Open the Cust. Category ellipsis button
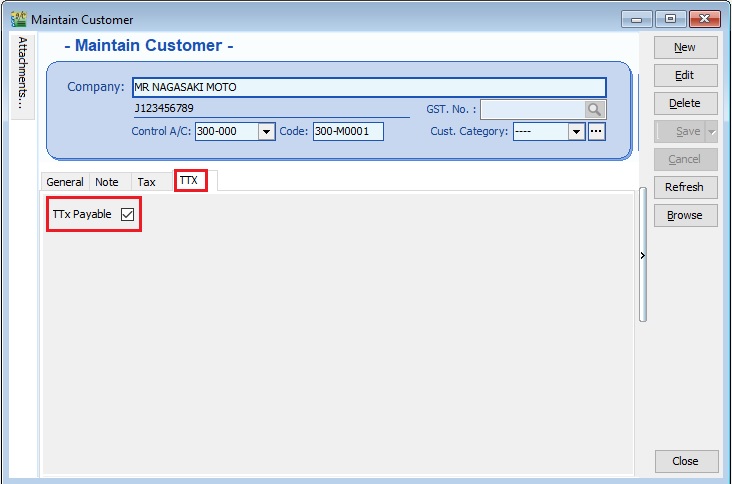This screenshot has width=732, height=484. click(596, 132)
